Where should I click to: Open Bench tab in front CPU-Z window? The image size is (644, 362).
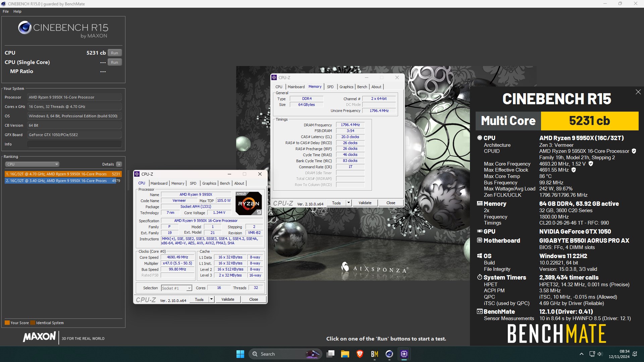[x=225, y=183]
